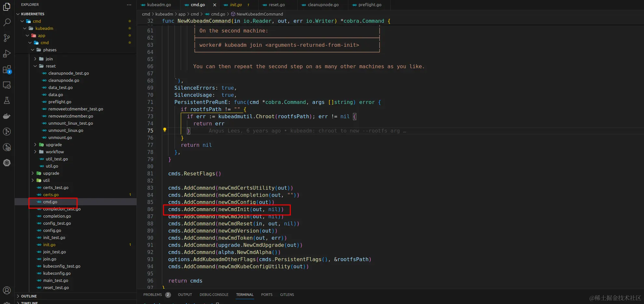This screenshot has width=644, height=304.
Task: Open the GitLens view icon
Action: [x=7, y=132]
